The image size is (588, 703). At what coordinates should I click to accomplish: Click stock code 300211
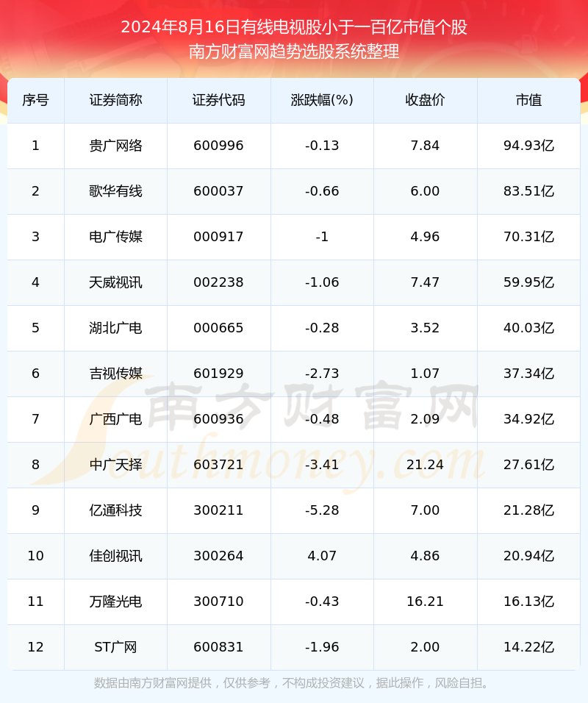pos(219,510)
